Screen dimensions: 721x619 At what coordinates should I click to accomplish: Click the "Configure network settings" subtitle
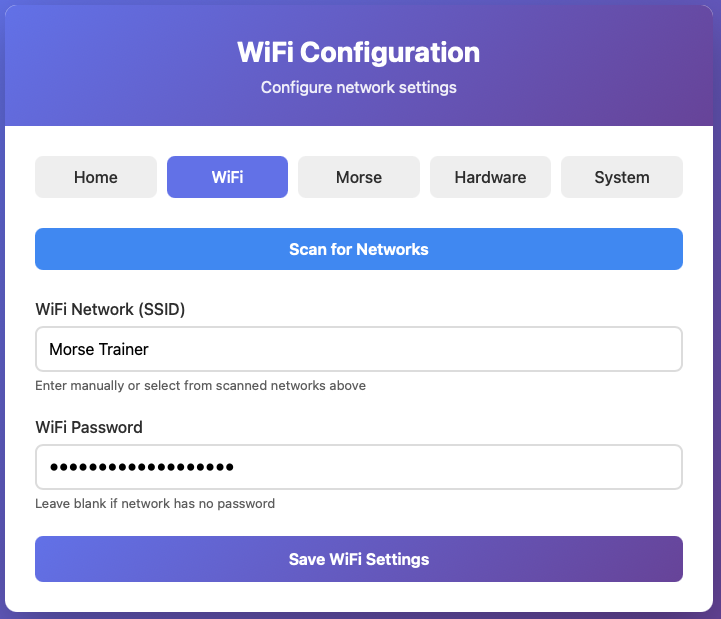(359, 87)
